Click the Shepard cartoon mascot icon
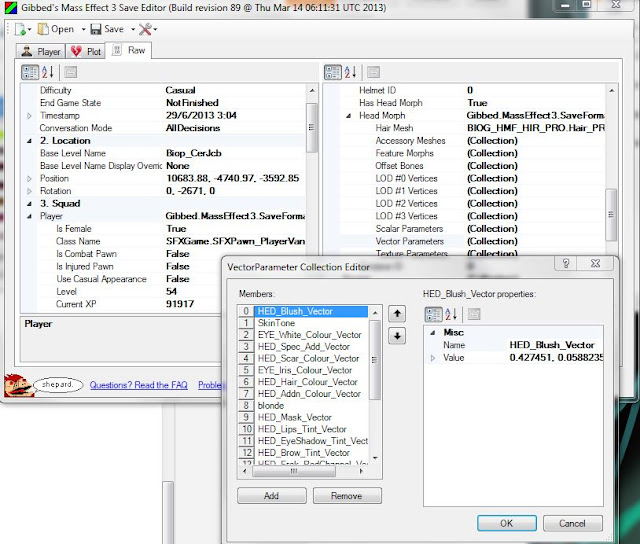Screen dimensions: 640x544 18,385
